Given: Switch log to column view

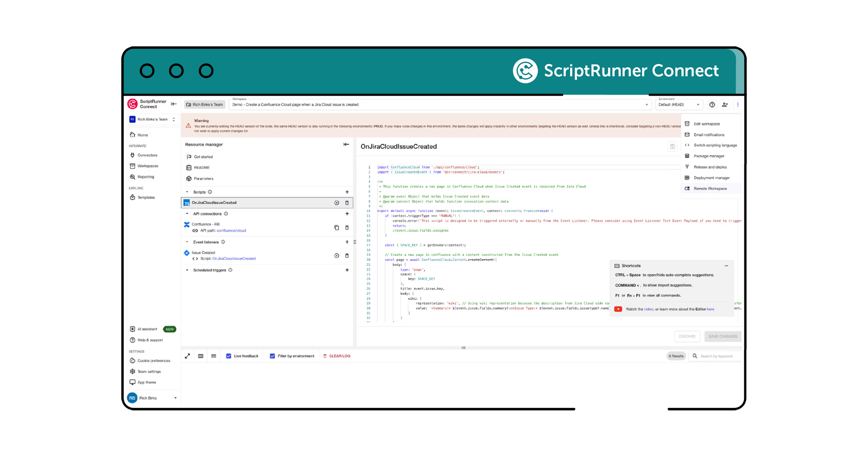Looking at the screenshot, I should 201,356.
